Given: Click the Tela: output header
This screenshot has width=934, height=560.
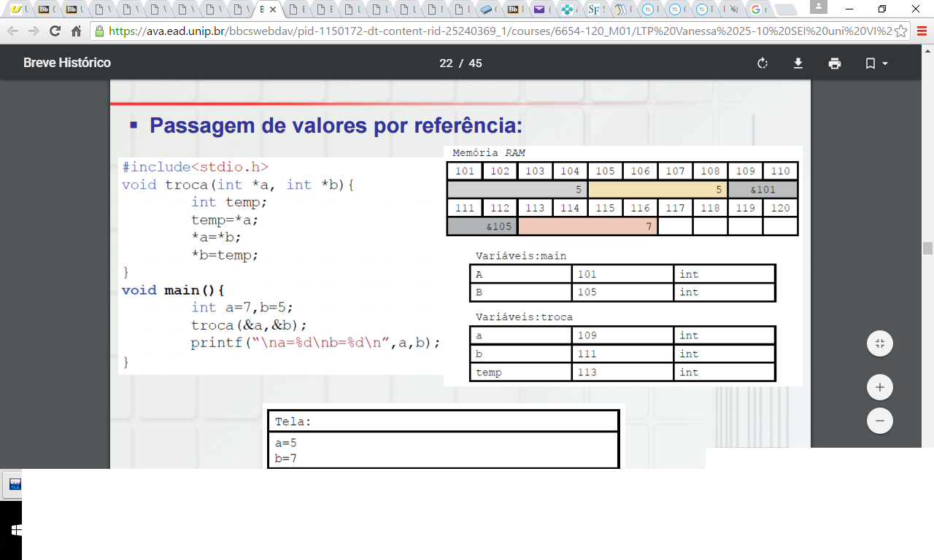Looking at the screenshot, I should [x=443, y=421].
